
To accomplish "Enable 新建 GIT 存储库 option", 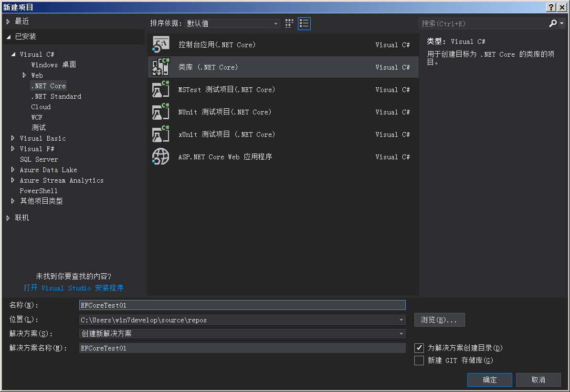I will click(x=419, y=361).
